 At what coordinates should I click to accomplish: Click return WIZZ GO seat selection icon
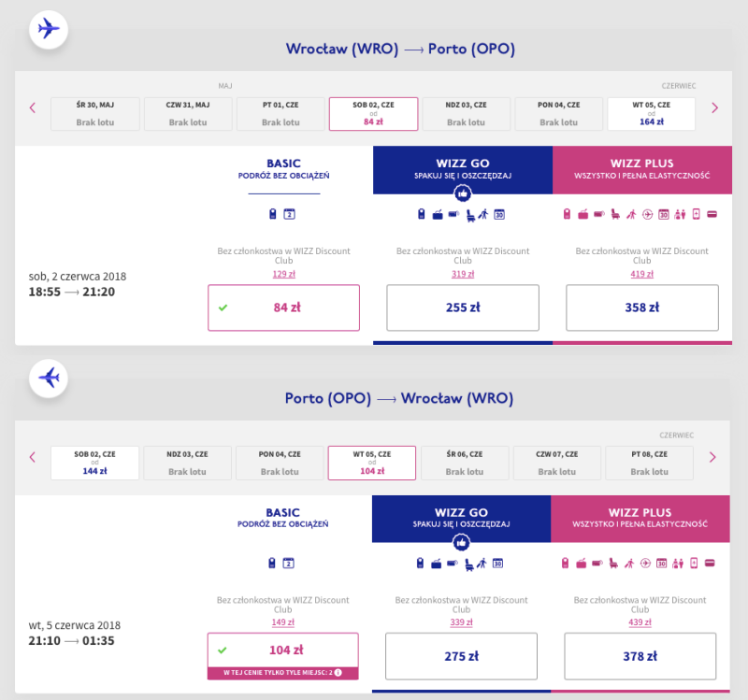pos(469,564)
